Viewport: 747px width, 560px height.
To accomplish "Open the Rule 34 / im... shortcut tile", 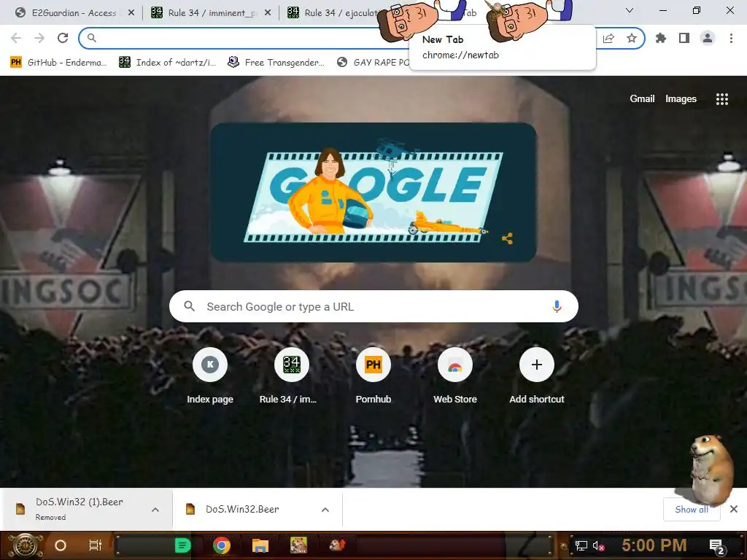I will (x=292, y=376).
